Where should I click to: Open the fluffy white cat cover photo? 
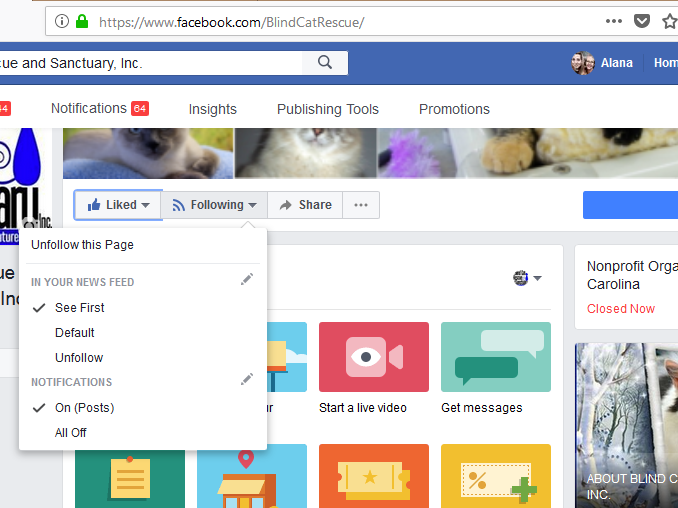click(305, 153)
